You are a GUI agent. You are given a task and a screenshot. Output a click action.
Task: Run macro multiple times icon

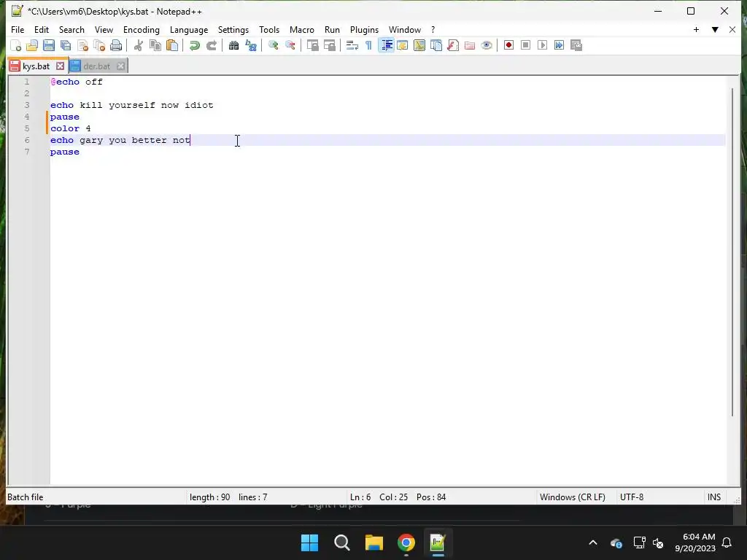(x=560, y=45)
